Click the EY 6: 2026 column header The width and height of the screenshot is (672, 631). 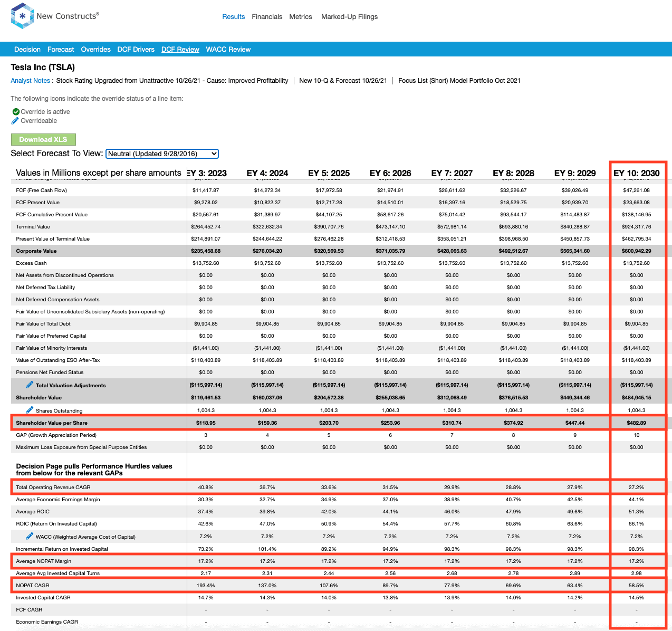390,173
